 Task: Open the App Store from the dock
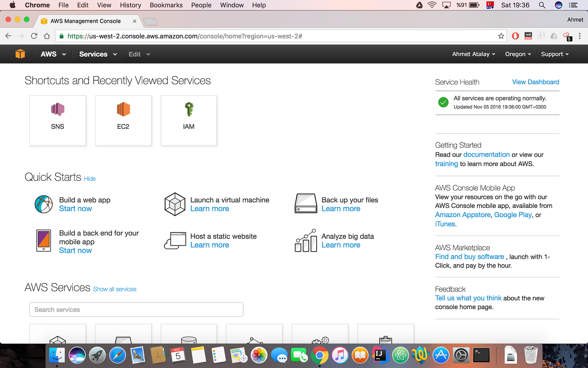441,355
